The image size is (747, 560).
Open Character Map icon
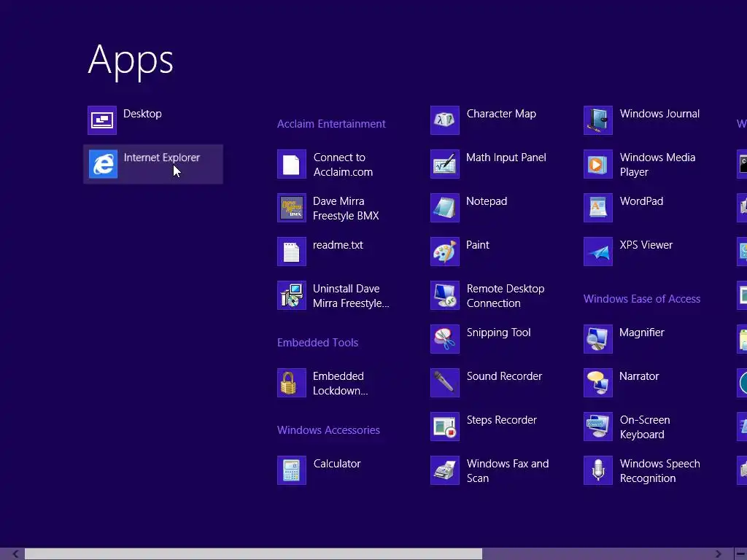pyautogui.click(x=445, y=120)
